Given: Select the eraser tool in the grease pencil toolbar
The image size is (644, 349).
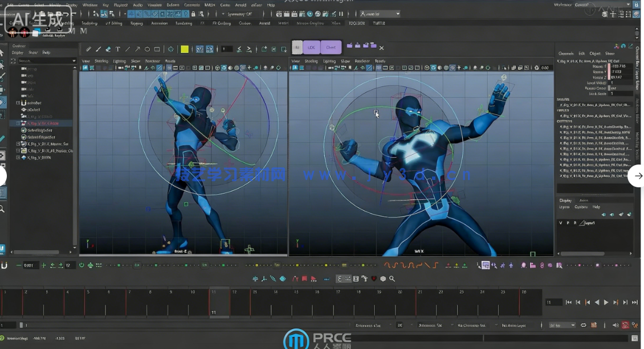Looking at the screenshot, I should (x=108, y=50).
